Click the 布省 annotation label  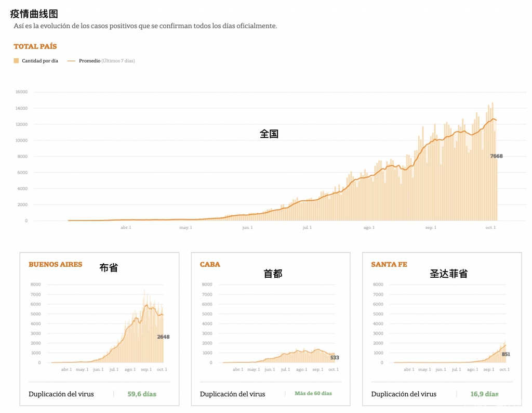click(109, 268)
